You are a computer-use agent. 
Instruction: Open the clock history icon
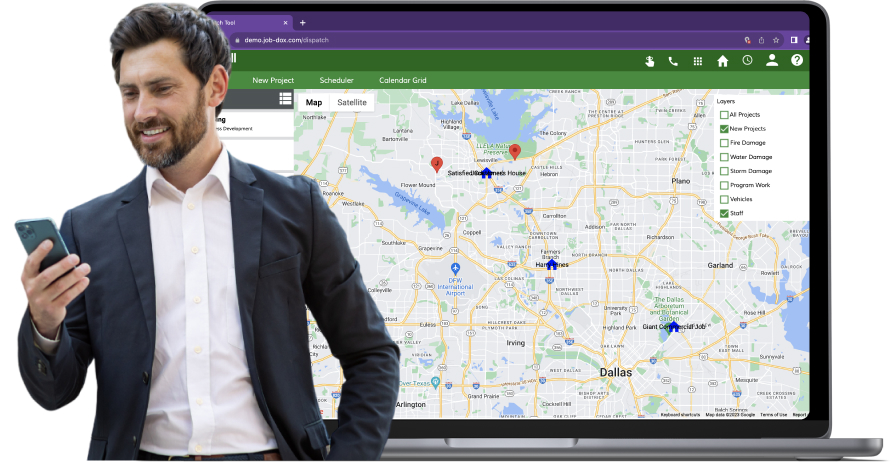coord(747,61)
